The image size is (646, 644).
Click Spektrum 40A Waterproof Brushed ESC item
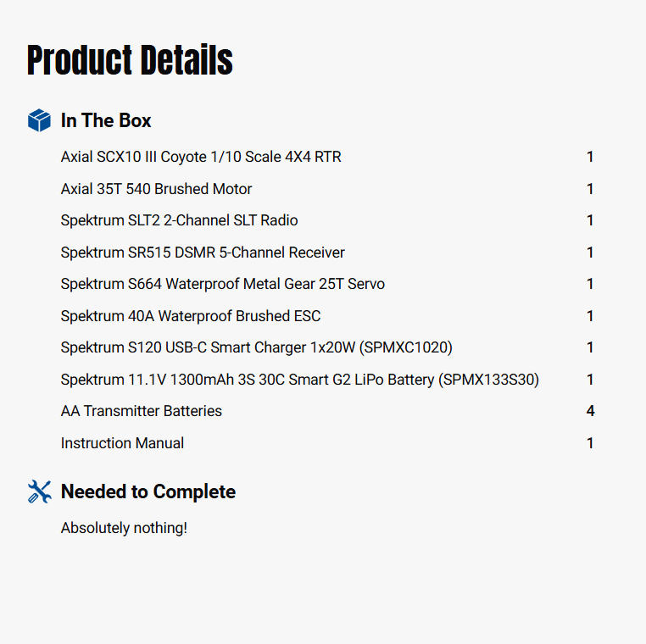coord(191,316)
